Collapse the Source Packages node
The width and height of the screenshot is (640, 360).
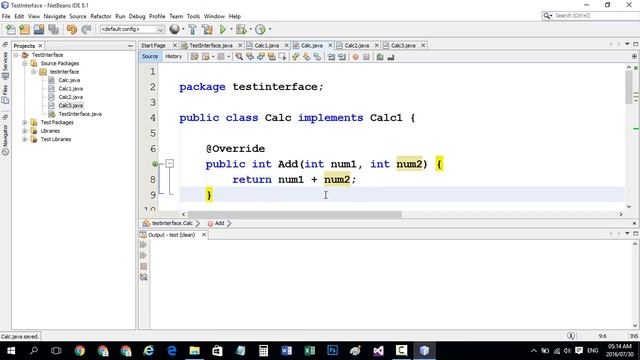[x=25, y=63]
